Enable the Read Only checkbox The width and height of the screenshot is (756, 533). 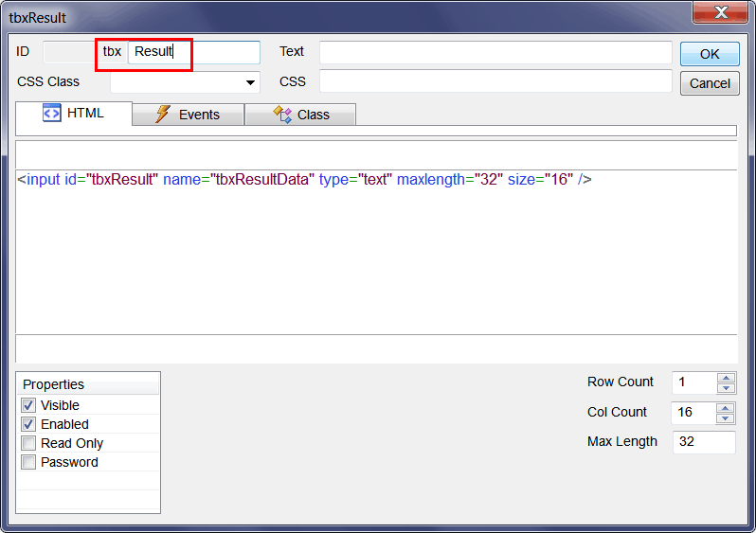[x=28, y=443]
